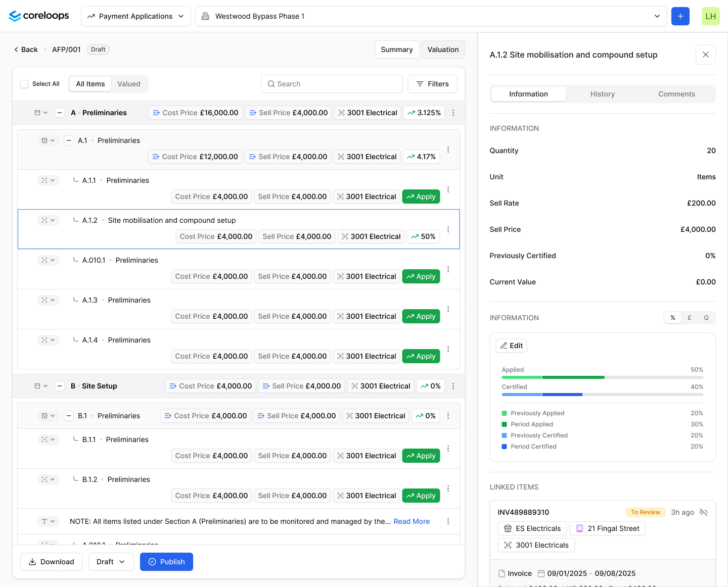
Task: Tick the Select All checkbox
Action: [24, 84]
